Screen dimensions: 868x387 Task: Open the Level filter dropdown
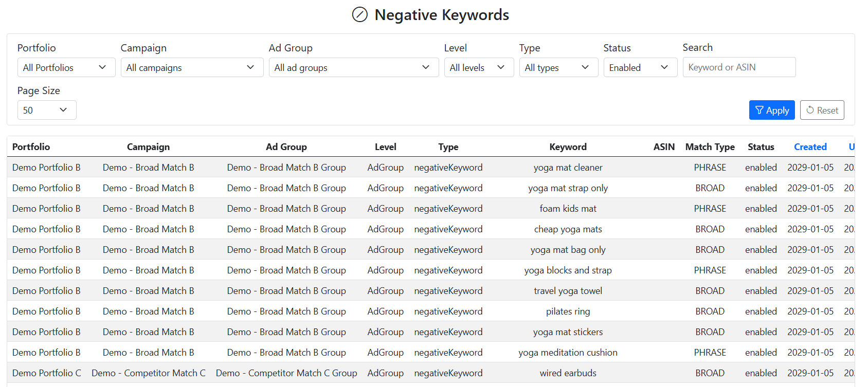[478, 67]
